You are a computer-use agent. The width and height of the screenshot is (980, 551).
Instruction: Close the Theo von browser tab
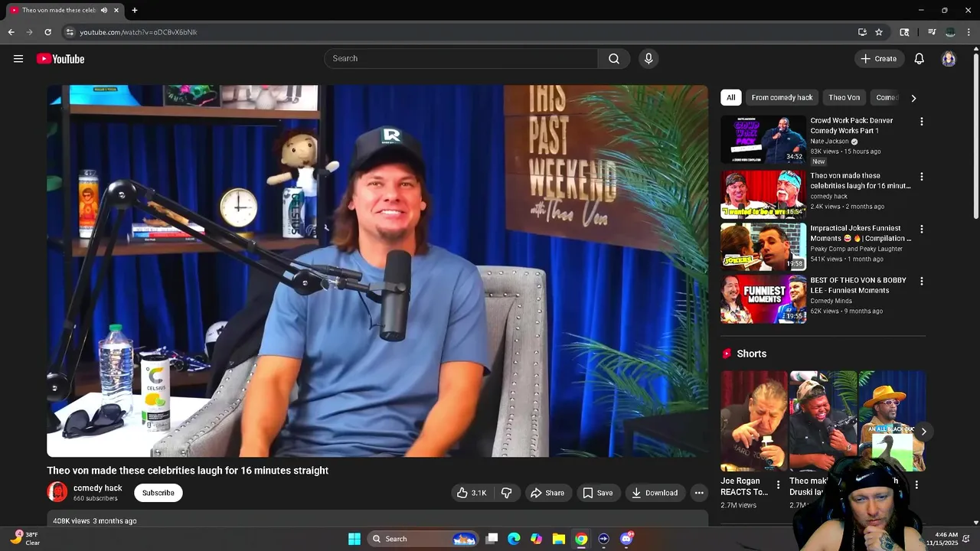tap(116, 10)
